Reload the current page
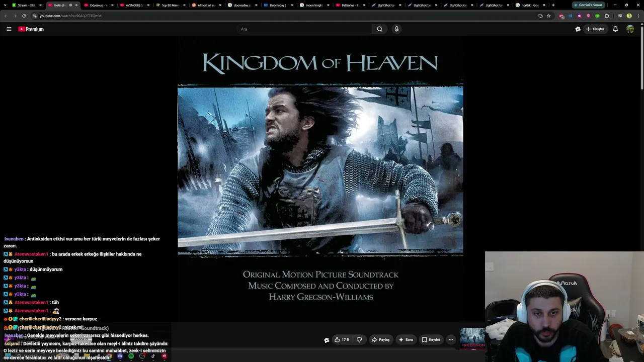Image resolution: width=644 pixels, height=362 pixels. coord(24,16)
